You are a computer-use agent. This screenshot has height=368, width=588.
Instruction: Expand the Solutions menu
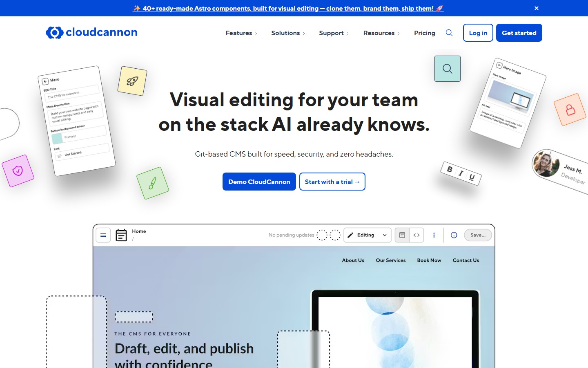tap(288, 33)
